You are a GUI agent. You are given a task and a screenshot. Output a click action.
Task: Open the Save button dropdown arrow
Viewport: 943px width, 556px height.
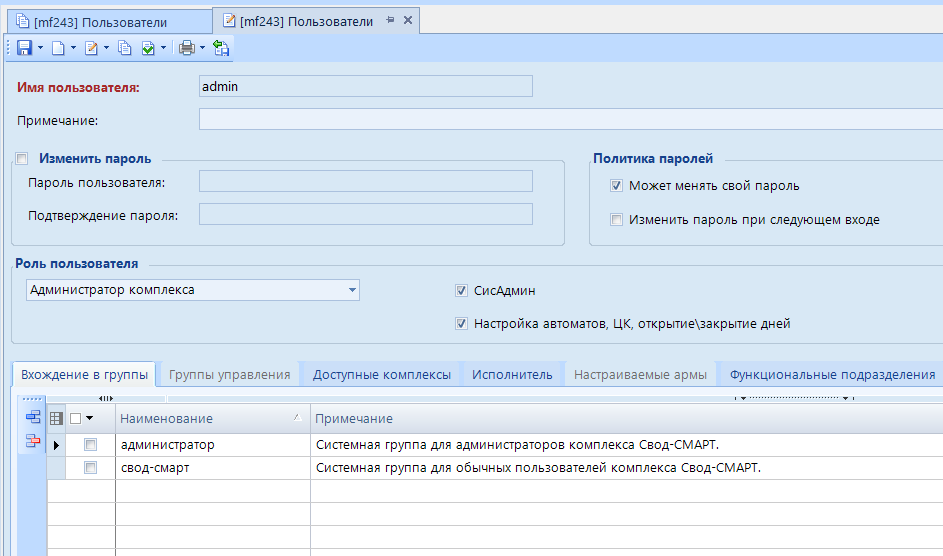tap(40, 47)
